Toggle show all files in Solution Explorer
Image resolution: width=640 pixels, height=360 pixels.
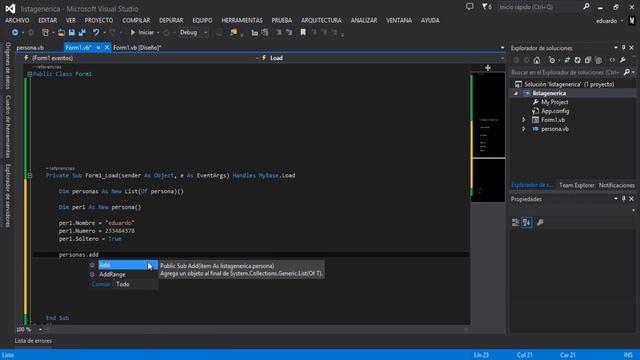[598, 60]
